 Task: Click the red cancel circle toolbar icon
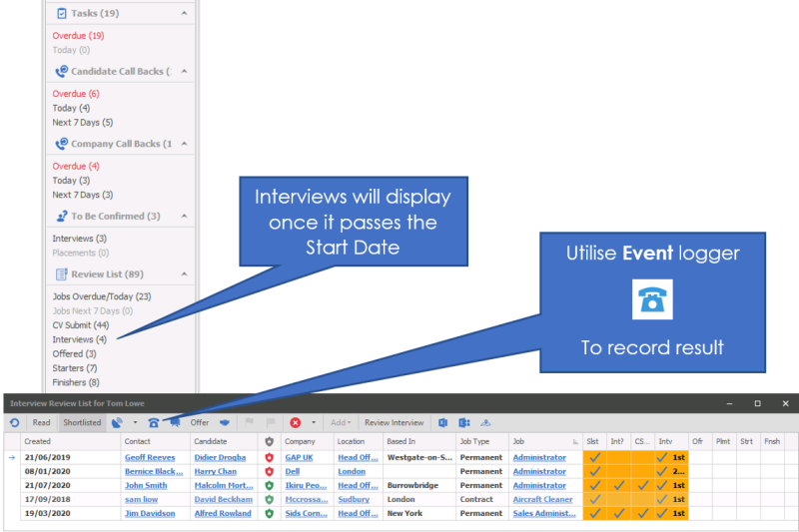296,422
